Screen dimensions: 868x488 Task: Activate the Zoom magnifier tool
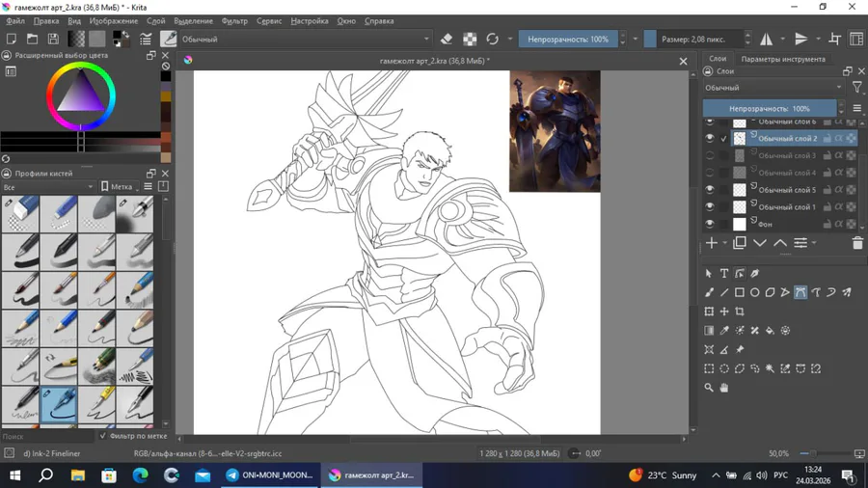(x=709, y=388)
